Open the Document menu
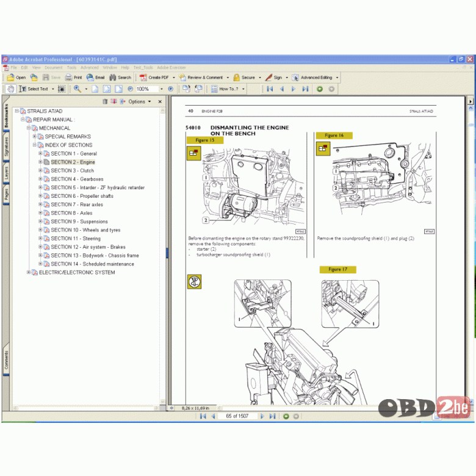 tap(54, 68)
